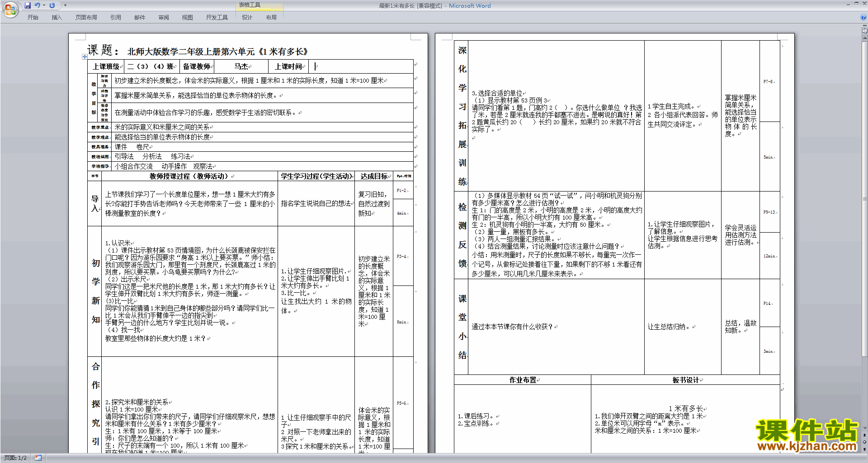Click the macro recording status icon

38,458
